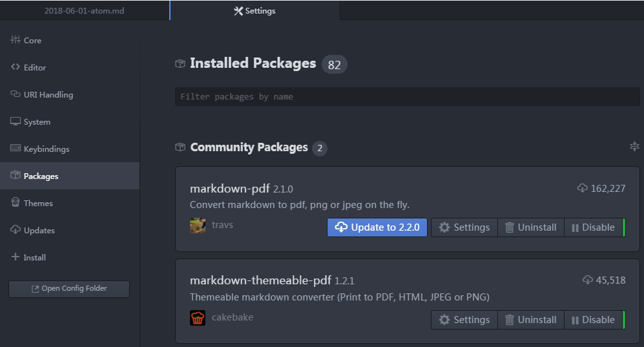Disable the markdown-themeable-pdf package
This screenshot has width=644, height=347.
point(595,320)
